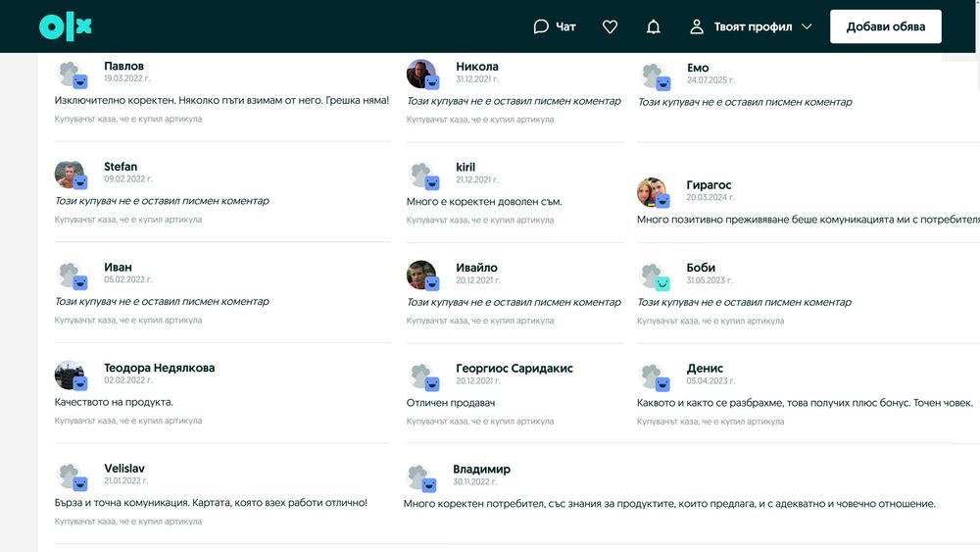Click the Чат label in header

coord(565,26)
